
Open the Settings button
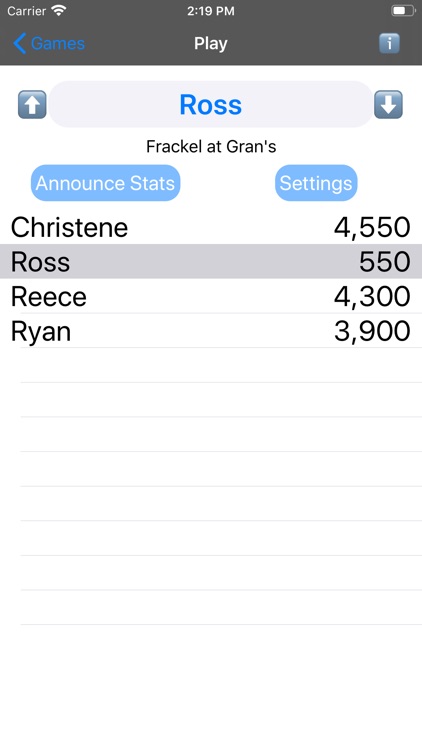click(316, 183)
